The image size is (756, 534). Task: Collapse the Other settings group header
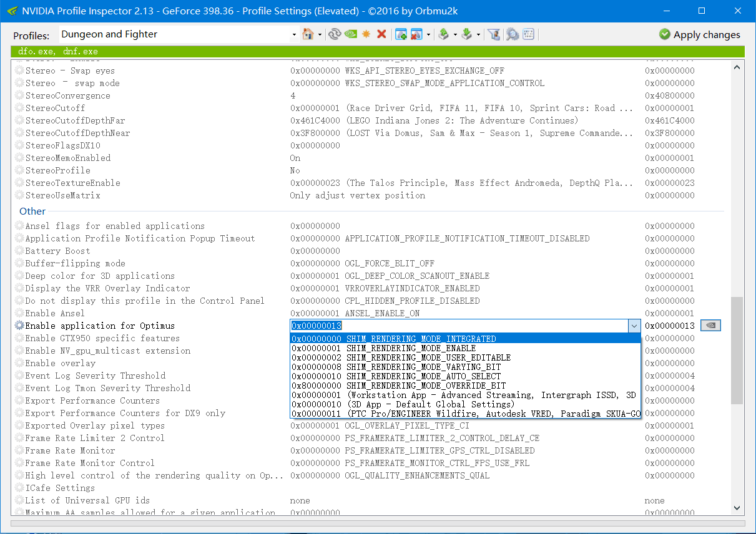coord(32,211)
